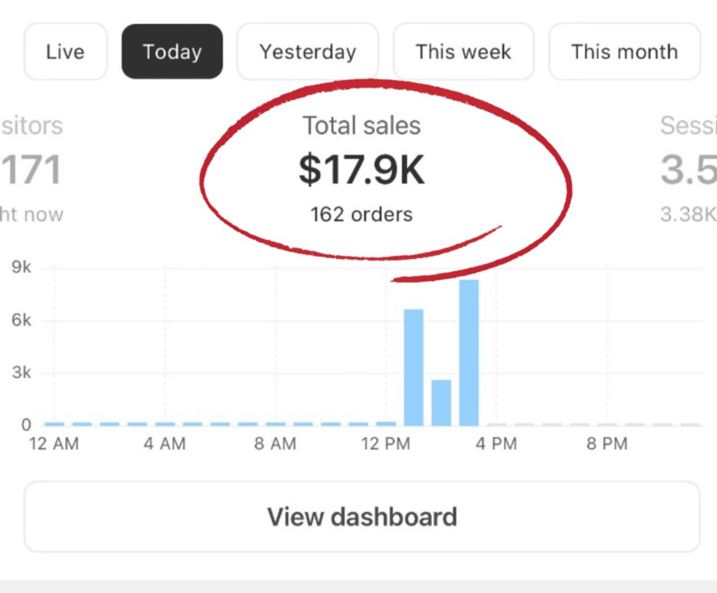Click the first tall bar after 12 PM
Viewport: 717px width, 593px height.
point(413,367)
